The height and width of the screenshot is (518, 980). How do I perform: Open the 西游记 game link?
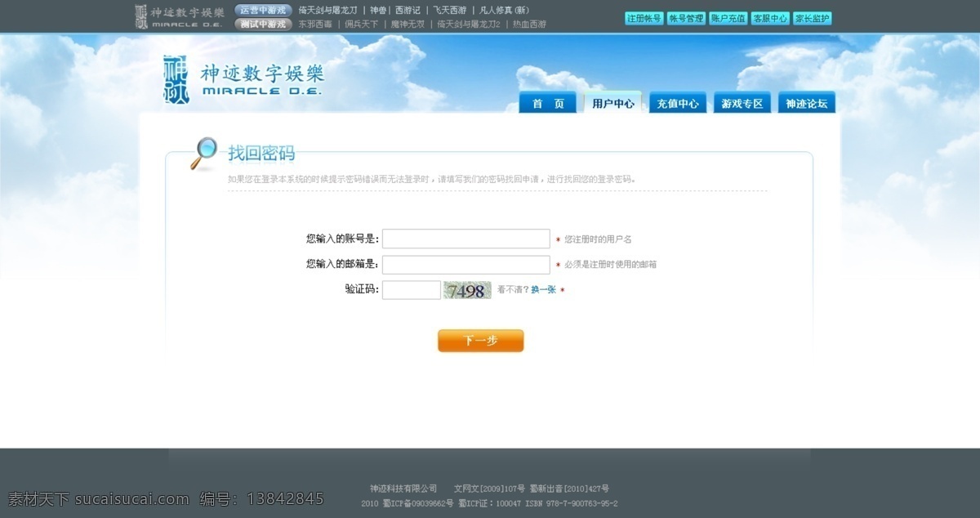point(408,11)
